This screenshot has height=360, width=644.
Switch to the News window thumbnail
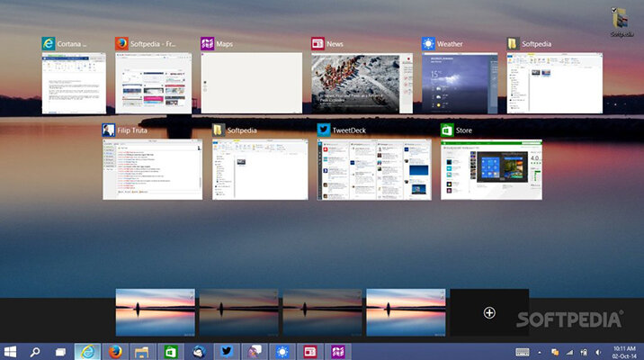coord(362,83)
